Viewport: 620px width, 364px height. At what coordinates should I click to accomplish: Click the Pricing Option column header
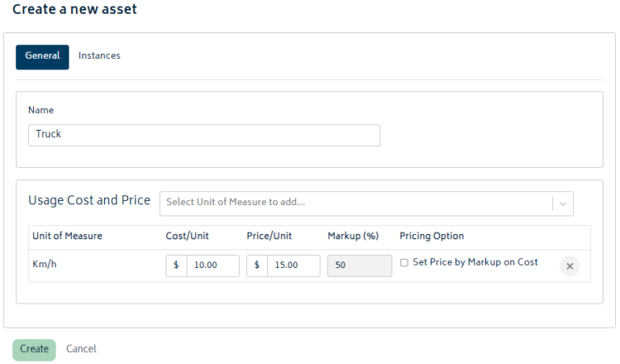tap(432, 236)
